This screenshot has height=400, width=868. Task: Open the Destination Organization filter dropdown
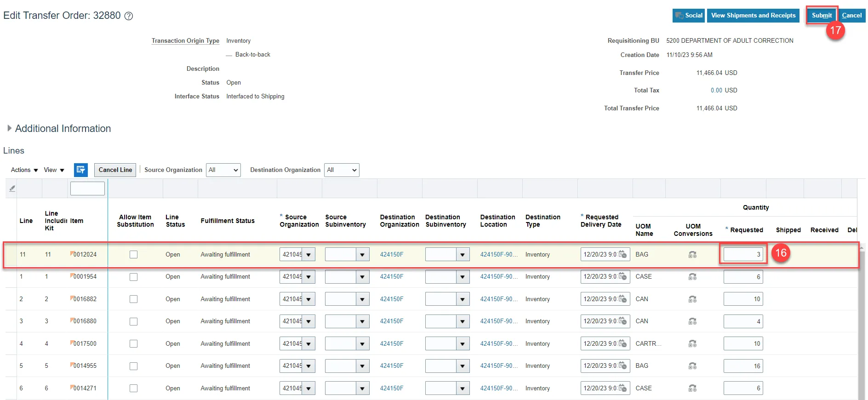342,170
